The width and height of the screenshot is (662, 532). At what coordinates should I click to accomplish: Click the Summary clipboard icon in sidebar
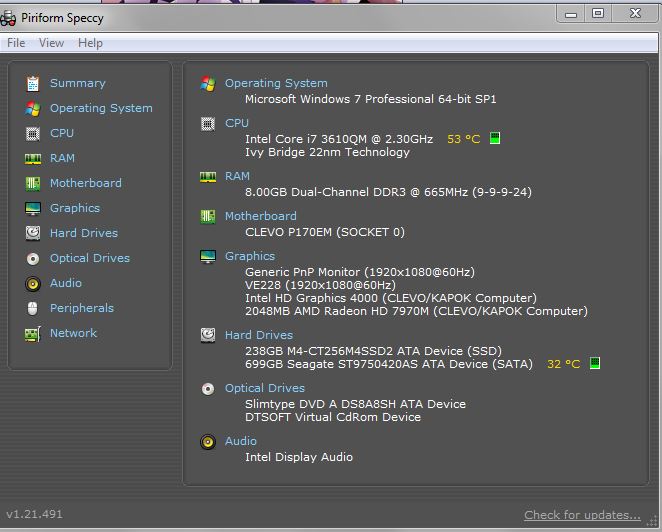pyautogui.click(x=33, y=84)
